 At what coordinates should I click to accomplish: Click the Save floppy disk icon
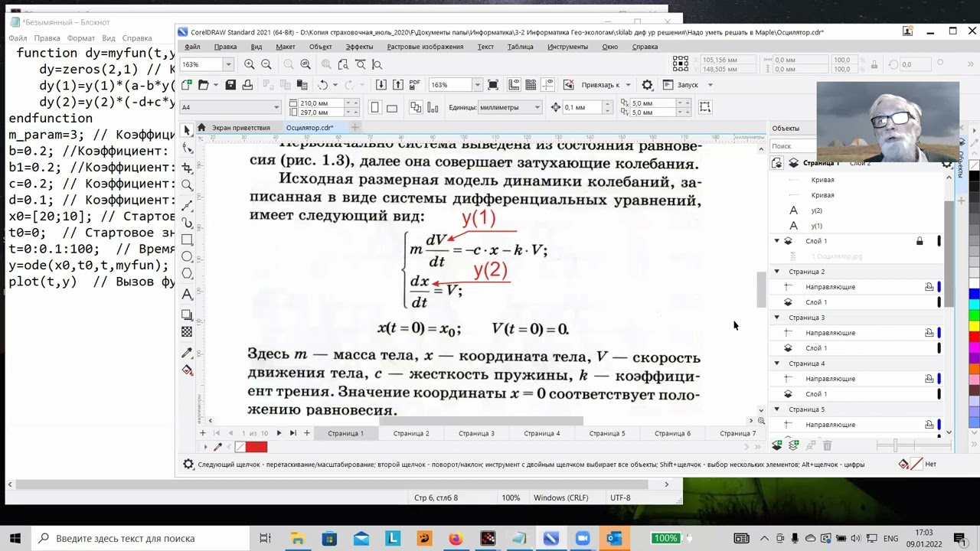231,85
